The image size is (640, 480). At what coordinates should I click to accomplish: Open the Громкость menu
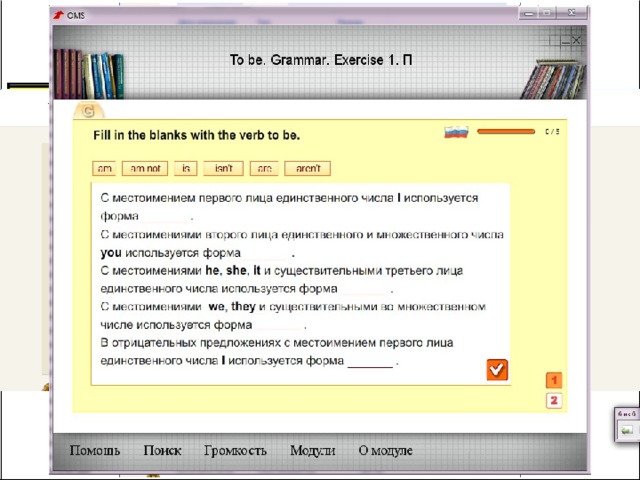coord(236,450)
